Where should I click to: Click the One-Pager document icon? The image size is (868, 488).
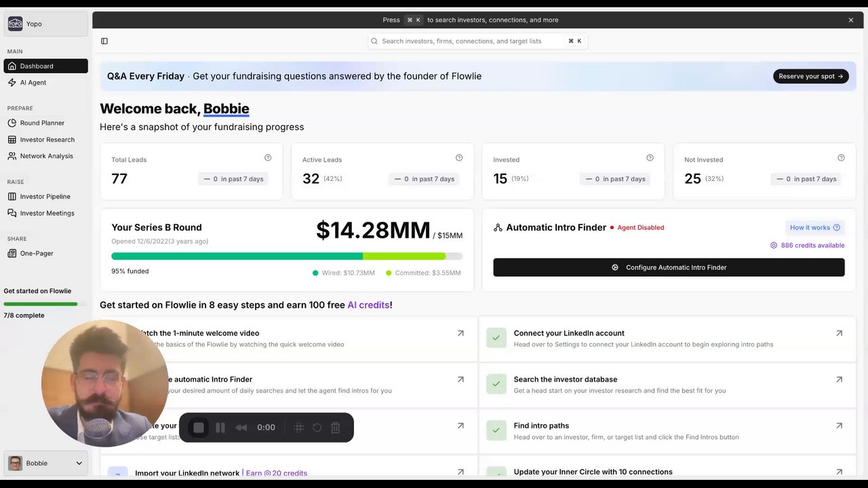coord(12,253)
